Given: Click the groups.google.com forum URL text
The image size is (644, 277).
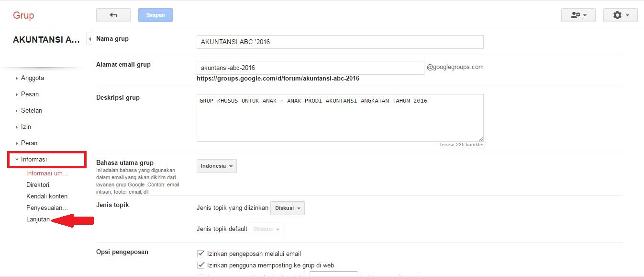Looking at the screenshot, I should pos(278,78).
